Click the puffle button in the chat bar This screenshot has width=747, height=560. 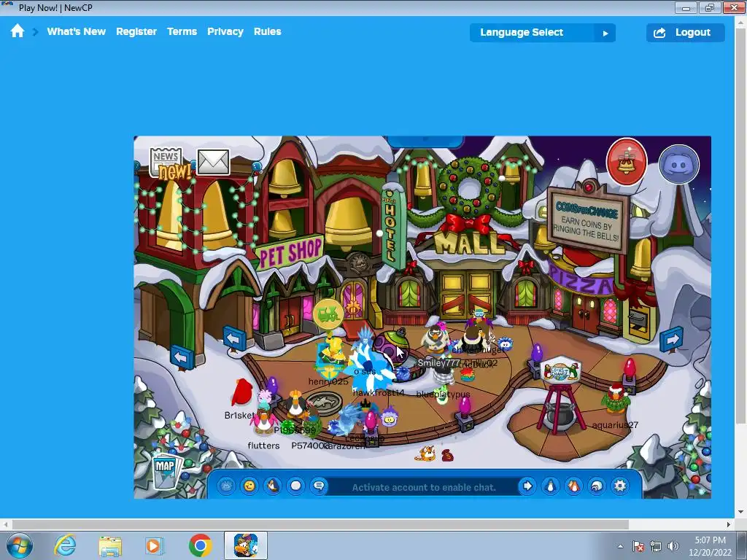(226, 486)
